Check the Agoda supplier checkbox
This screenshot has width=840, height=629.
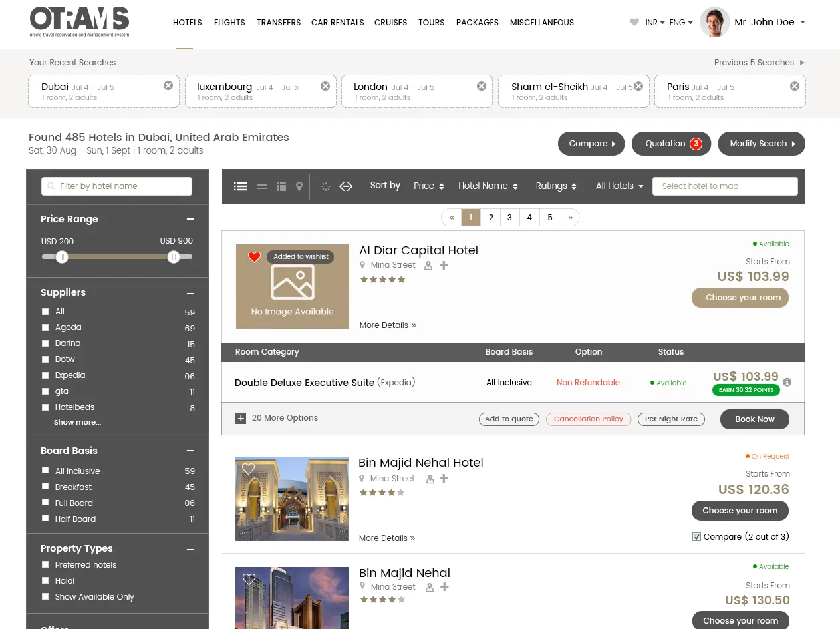coord(45,327)
